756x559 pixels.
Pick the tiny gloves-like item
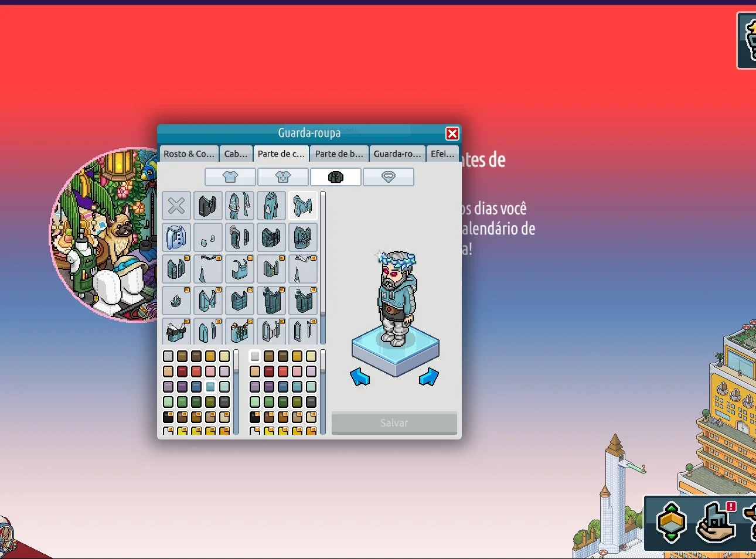[208, 237]
